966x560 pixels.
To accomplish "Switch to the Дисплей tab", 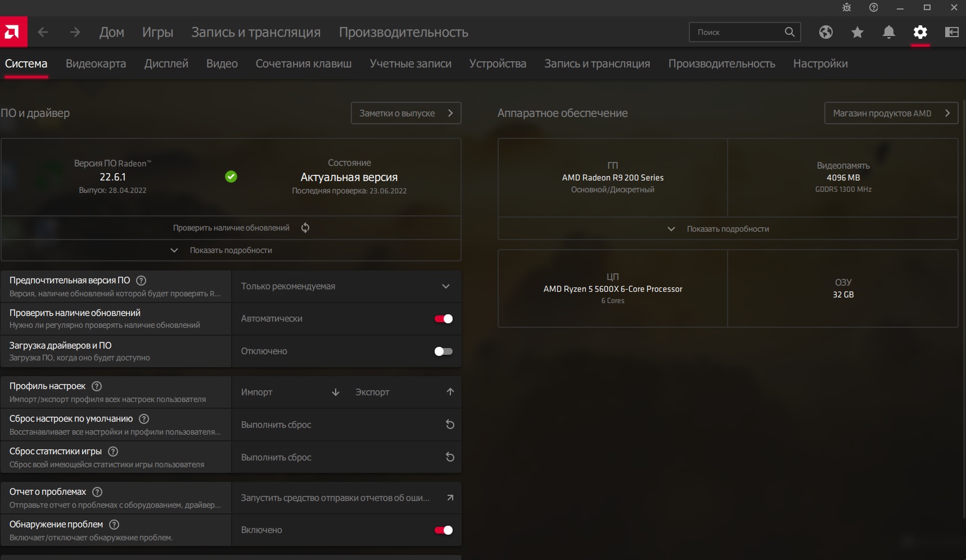I will click(x=166, y=64).
